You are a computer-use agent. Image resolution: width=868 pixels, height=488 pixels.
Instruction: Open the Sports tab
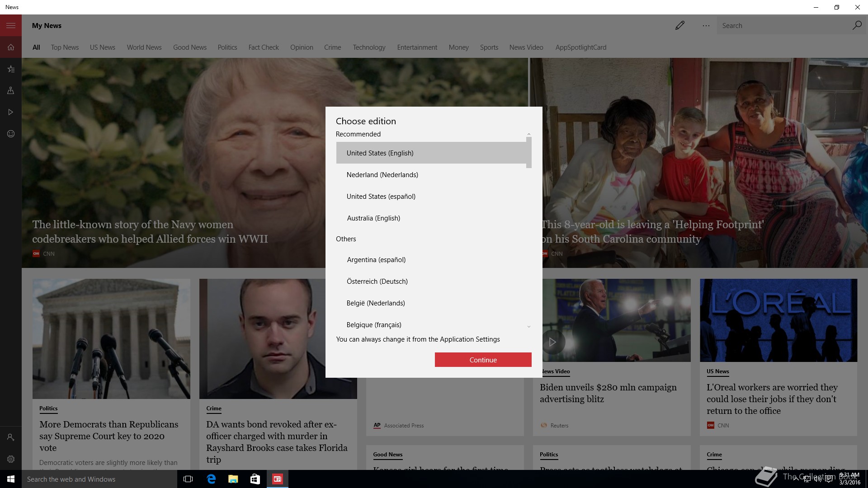489,47
